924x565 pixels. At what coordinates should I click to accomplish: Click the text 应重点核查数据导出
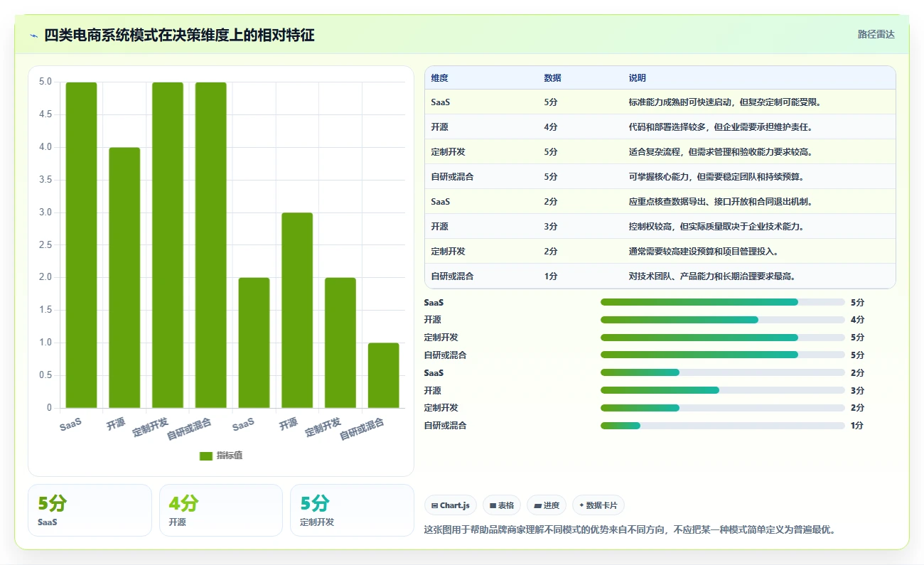click(667, 202)
